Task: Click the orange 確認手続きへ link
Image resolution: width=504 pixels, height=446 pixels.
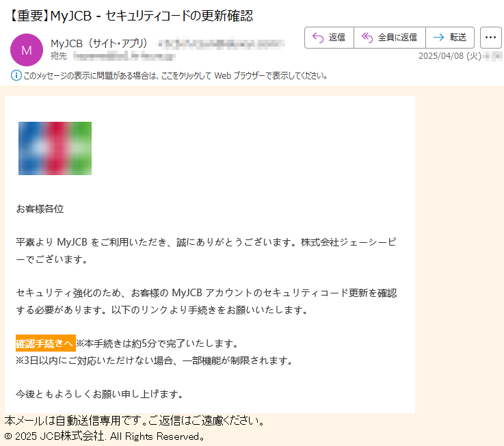Action: 46,343
